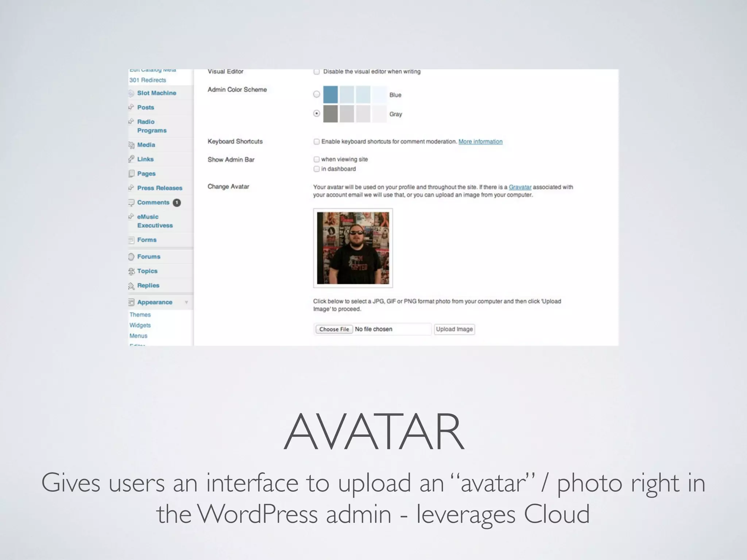Image resolution: width=747 pixels, height=560 pixels.
Task: Click the eMusic Executivess pin icon
Action: (x=131, y=217)
